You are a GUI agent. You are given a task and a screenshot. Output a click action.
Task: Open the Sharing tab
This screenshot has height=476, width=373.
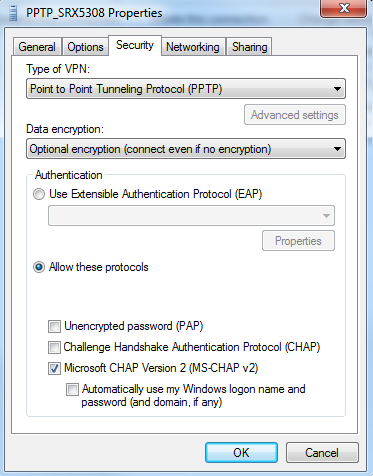(250, 47)
